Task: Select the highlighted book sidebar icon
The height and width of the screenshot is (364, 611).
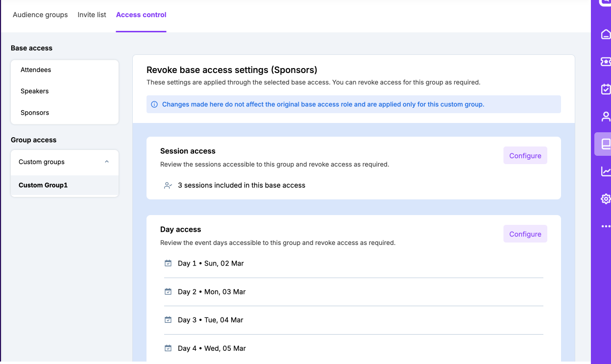Action: (x=606, y=144)
